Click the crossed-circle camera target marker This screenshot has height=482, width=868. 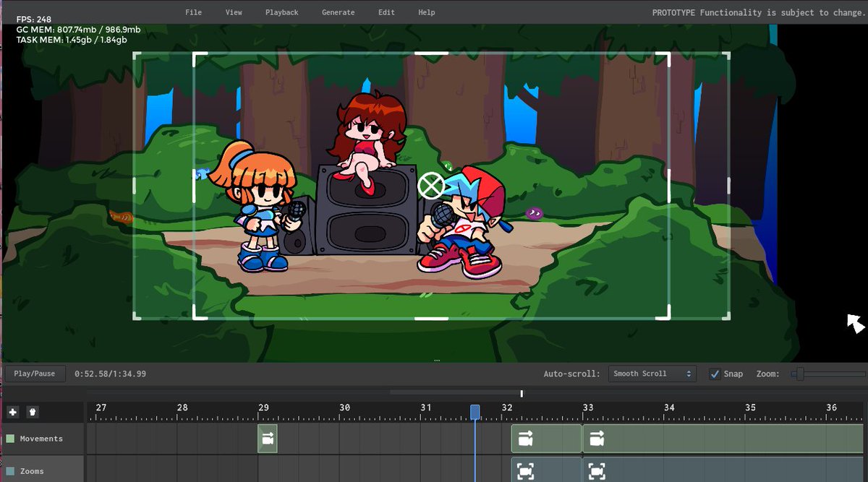click(431, 186)
